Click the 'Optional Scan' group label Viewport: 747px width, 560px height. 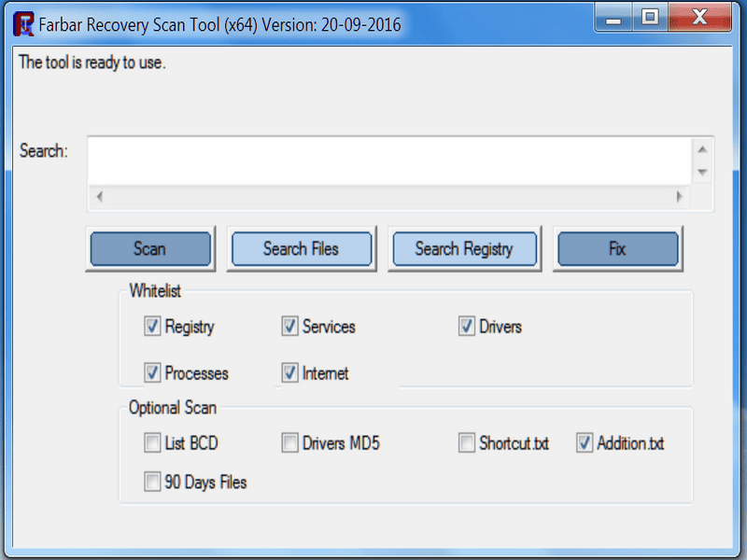pos(173,408)
